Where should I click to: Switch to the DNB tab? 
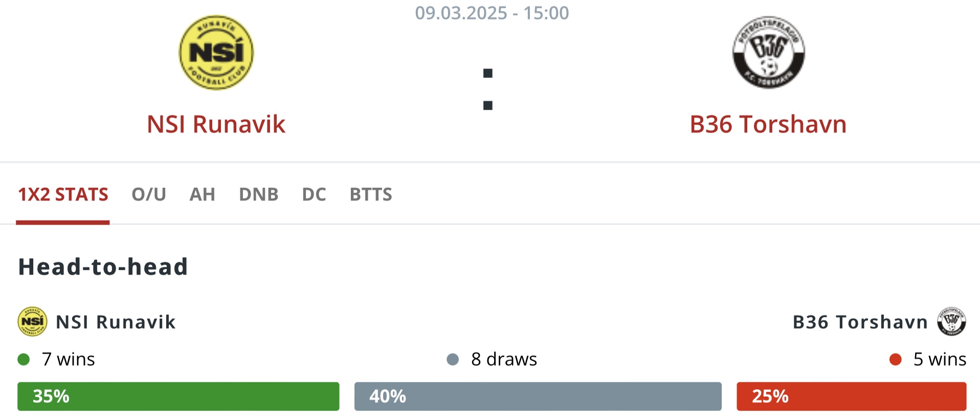click(259, 194)
